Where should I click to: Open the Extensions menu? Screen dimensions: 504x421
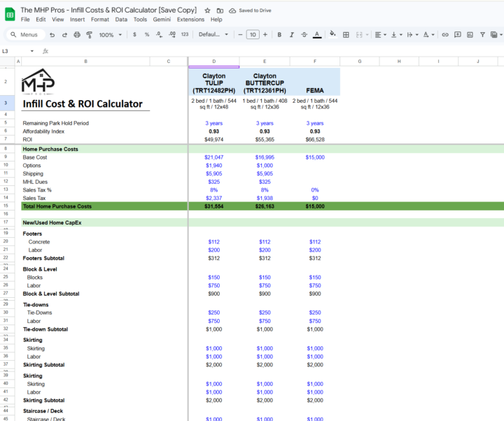tap(190, 20)
